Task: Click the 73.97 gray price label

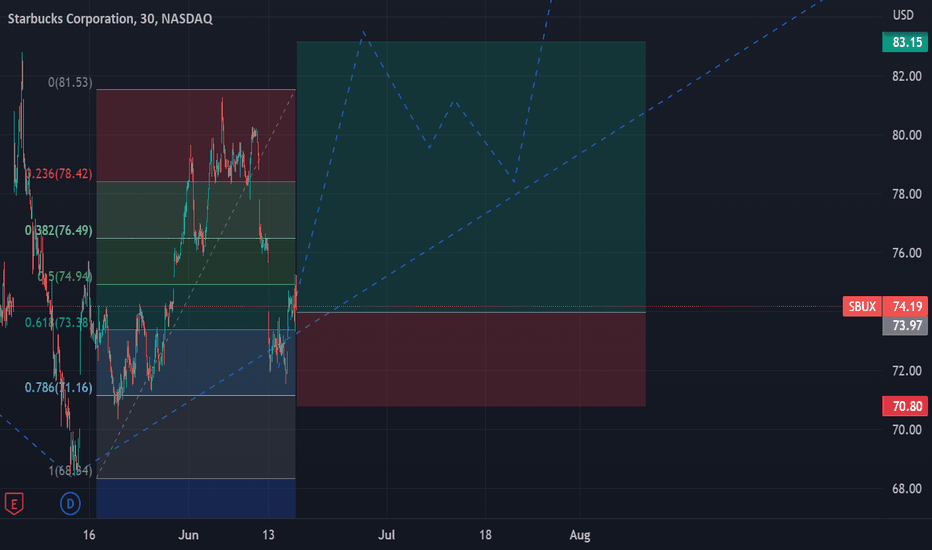Action: [x=905, y=325]
